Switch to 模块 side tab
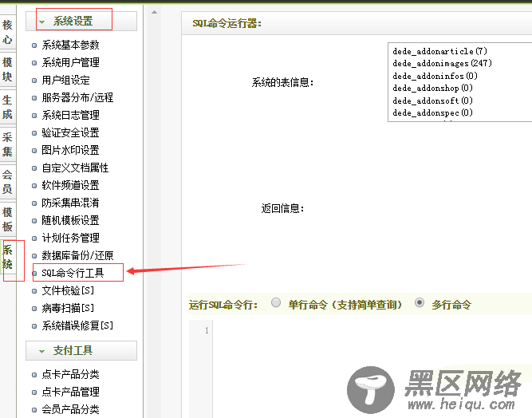The image size is (532, 418). [7, 69]
